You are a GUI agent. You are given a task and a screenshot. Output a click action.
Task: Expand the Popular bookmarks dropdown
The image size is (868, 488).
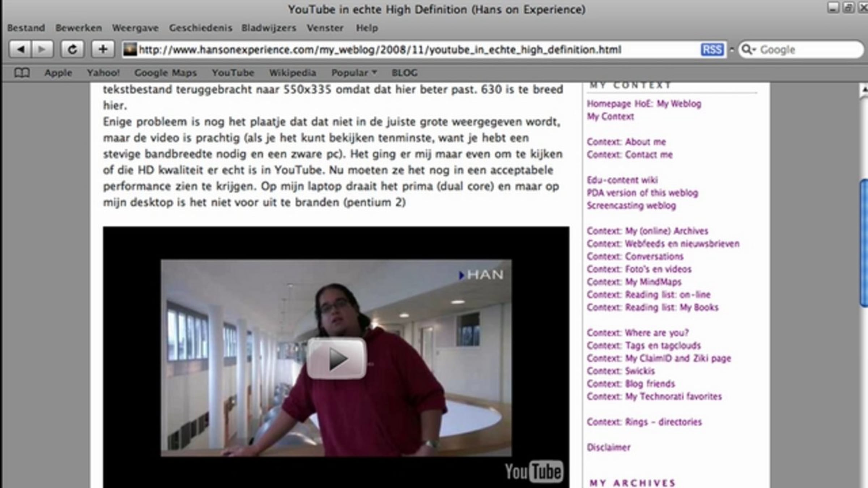click(x=354, y=73)
